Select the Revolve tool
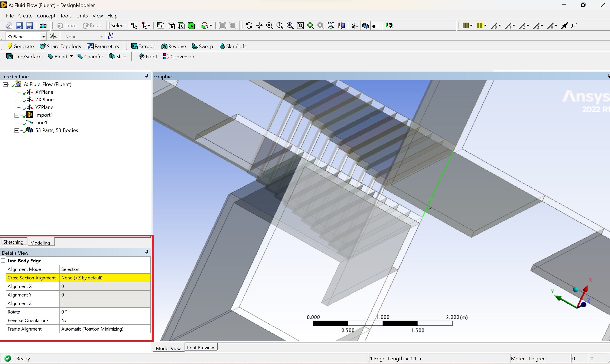This screenshot has width=610, height=364. point(173,46)
